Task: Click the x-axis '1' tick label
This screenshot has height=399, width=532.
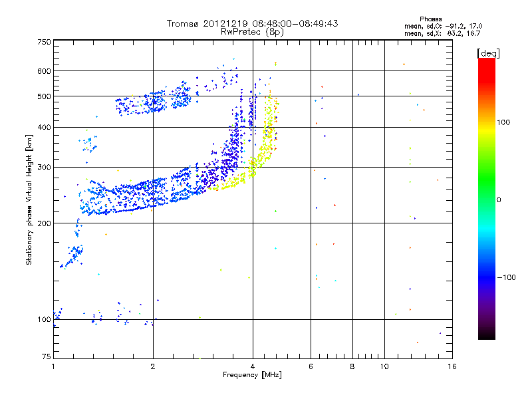Action: [x=53, y=366]
